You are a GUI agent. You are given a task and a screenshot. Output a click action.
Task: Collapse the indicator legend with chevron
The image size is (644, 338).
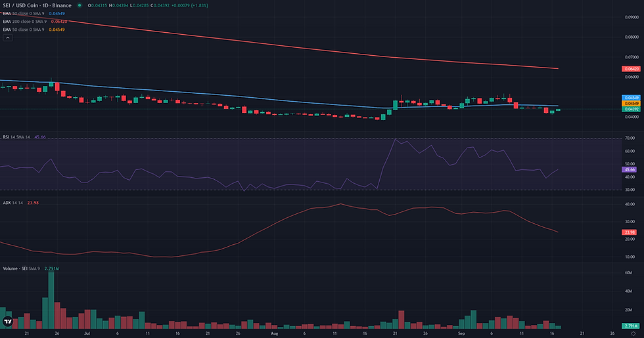point(8,38)
